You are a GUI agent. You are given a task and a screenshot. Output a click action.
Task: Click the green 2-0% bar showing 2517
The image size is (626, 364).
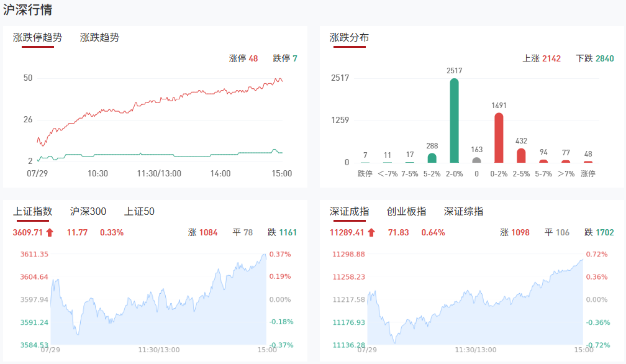[455, 121]
